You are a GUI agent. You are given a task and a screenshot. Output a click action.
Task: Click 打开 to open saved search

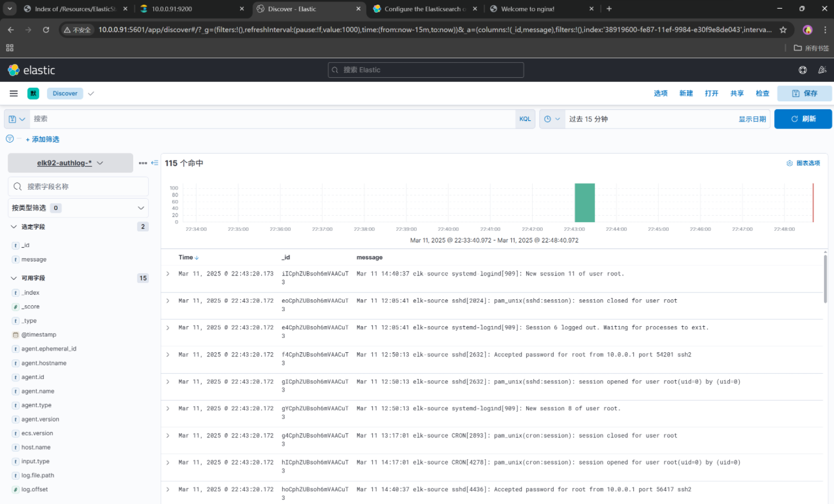tap(712, 94)
